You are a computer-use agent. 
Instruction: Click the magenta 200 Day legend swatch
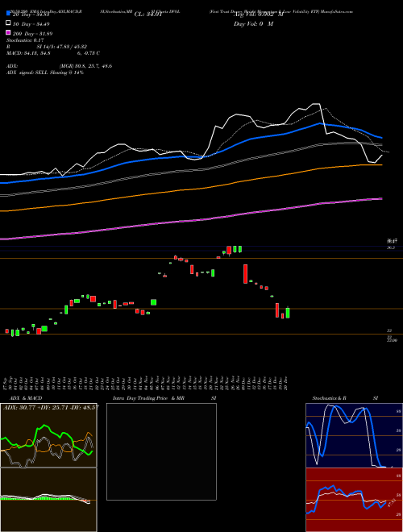(8, 33)
